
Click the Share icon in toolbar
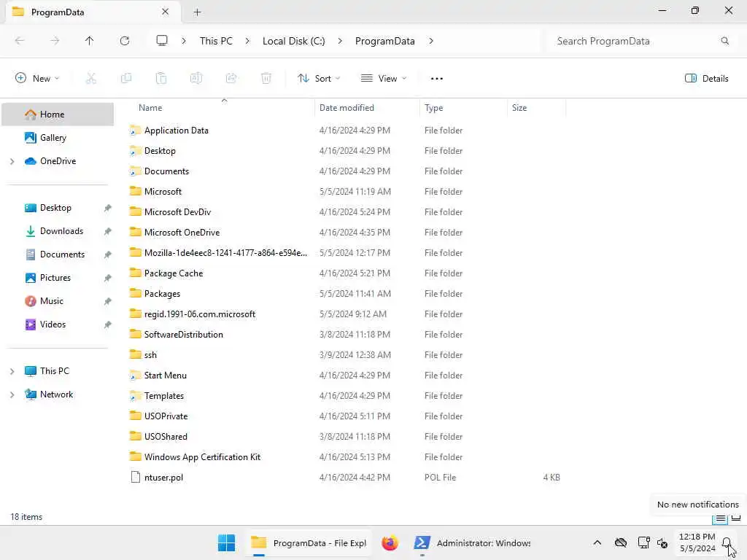231,79
